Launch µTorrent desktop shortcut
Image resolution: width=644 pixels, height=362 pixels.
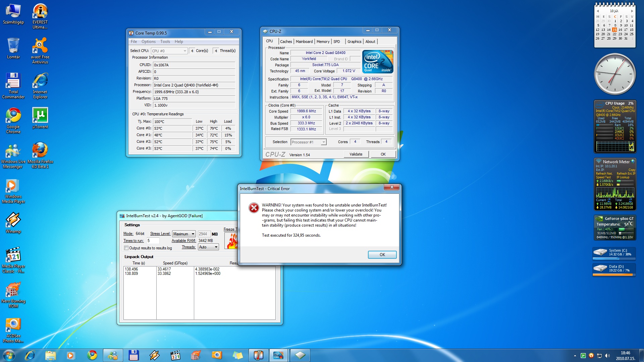point(40,118)
